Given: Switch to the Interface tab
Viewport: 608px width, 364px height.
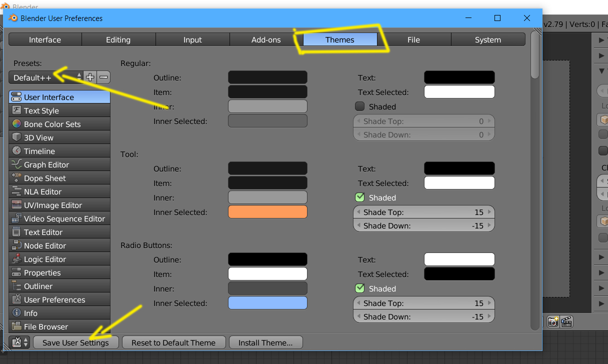Looking at the screenshot, I should (45, 39).
